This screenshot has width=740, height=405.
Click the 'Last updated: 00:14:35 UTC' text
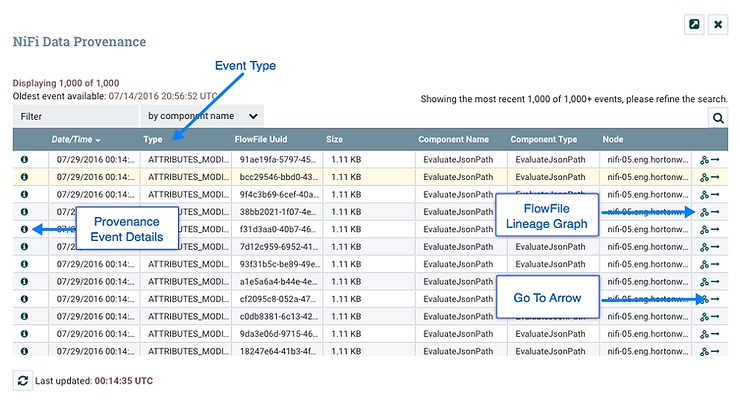coord(94,381)
